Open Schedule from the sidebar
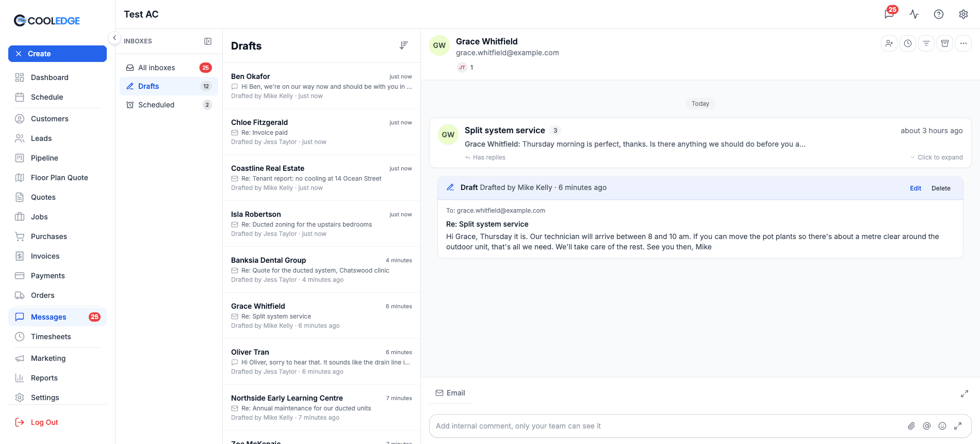This screenshot has height=444, width=980. point(57,97)
